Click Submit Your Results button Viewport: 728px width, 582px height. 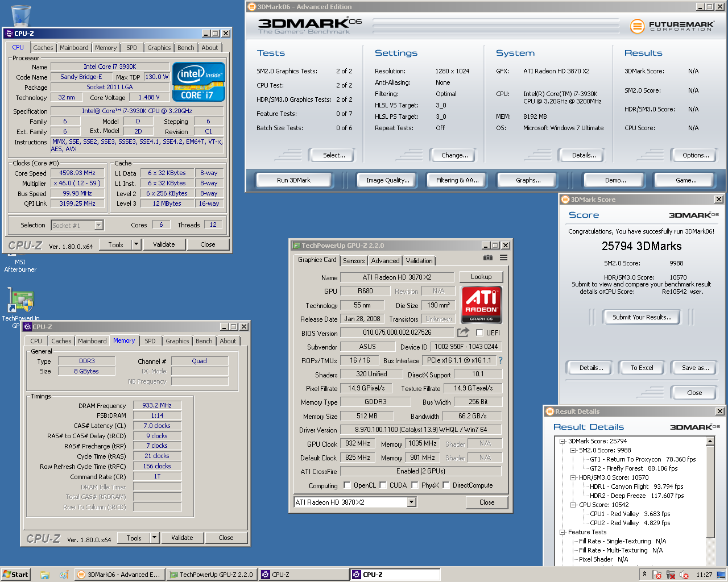(x=642, y=317)
